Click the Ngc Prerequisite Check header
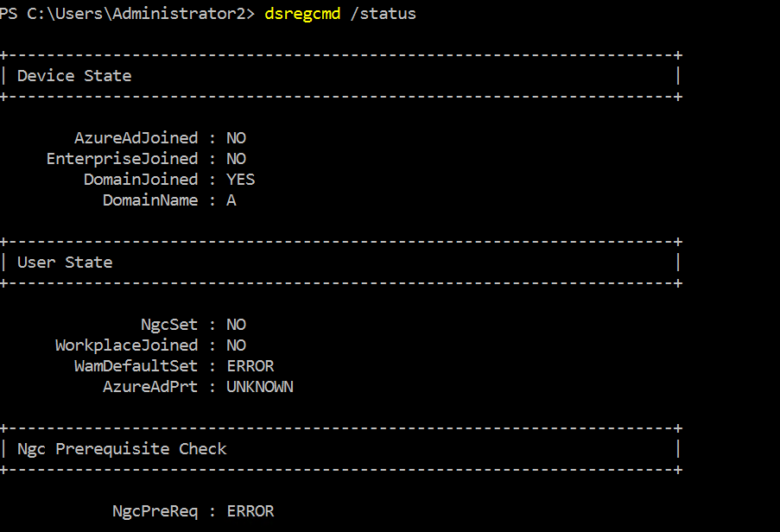Screen dimensions: 780x532 point(122,449)
